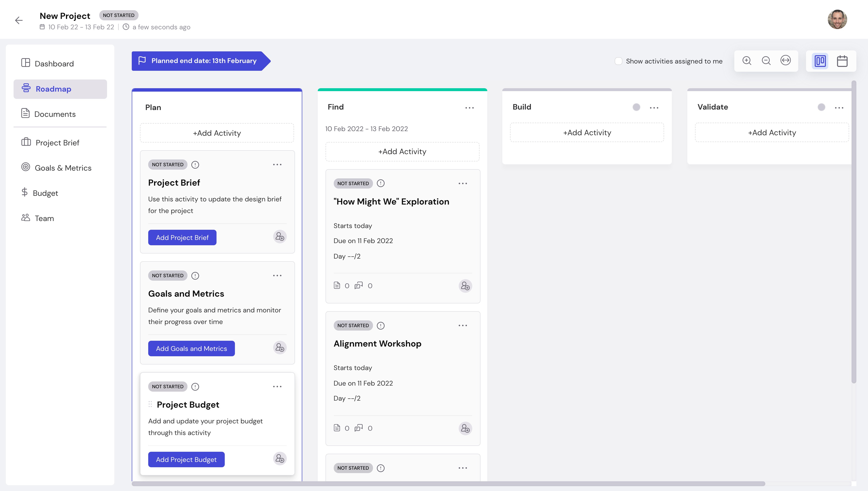Image resolution: width=868 pixels, height=491 pixels.
Task: Open Find column options menu
Action: click(469, 108)
